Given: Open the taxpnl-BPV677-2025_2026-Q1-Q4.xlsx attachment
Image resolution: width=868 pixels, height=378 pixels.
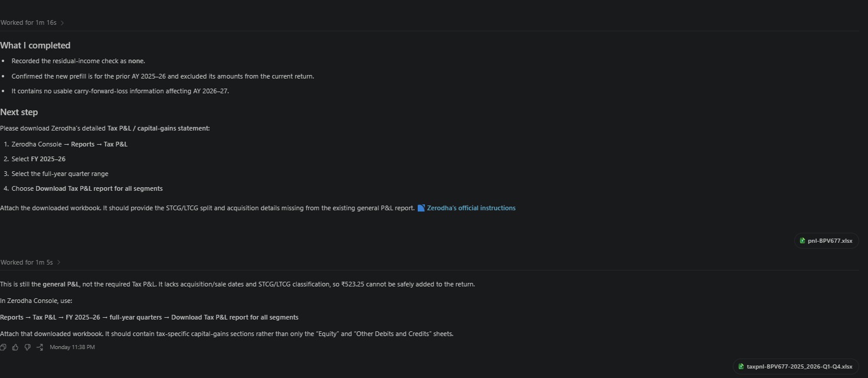Looking at the screenshot, I should [x=795, y=367].
